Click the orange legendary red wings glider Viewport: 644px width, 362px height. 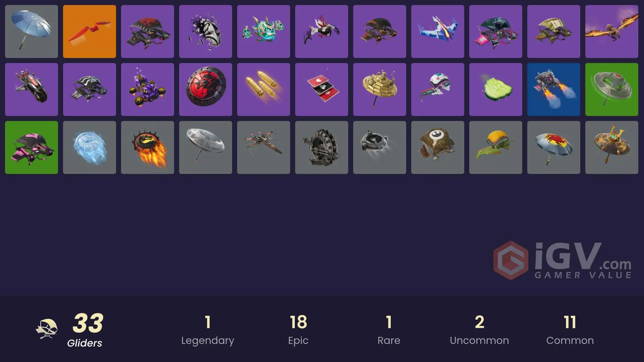point(90,32)
